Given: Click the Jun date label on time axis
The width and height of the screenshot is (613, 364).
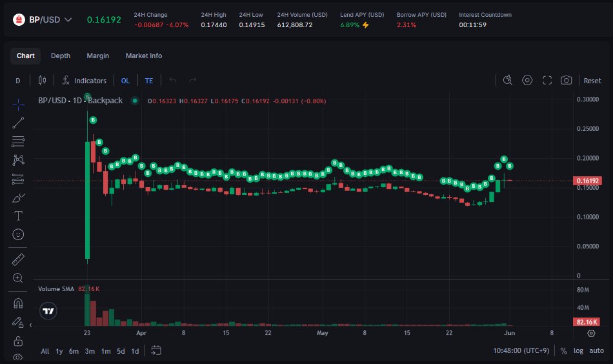Looking at the screenshot, I should pyautogui.click(x=509, y=333).
